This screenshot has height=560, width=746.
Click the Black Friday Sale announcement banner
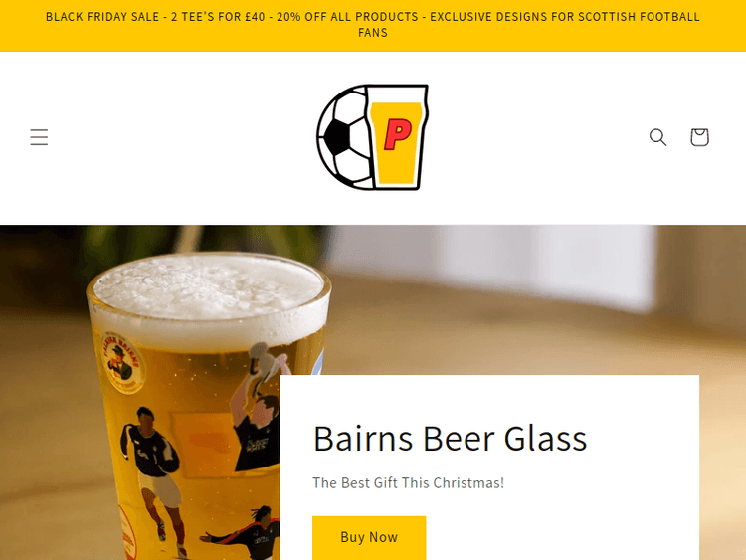[x=373, y=25]
